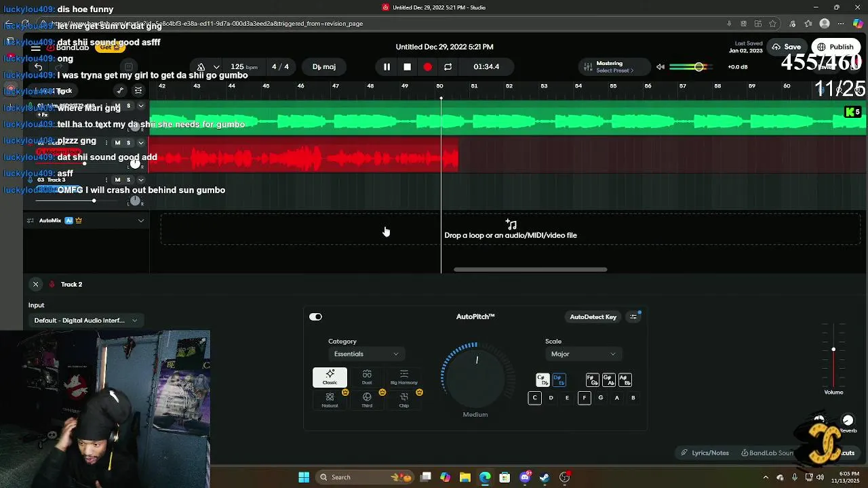
Task: Click the AutoMix sliders icon
Action: pos(30,220)
